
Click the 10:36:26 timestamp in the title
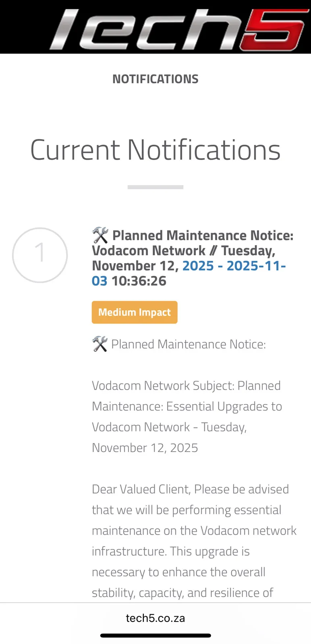[139, 281]
